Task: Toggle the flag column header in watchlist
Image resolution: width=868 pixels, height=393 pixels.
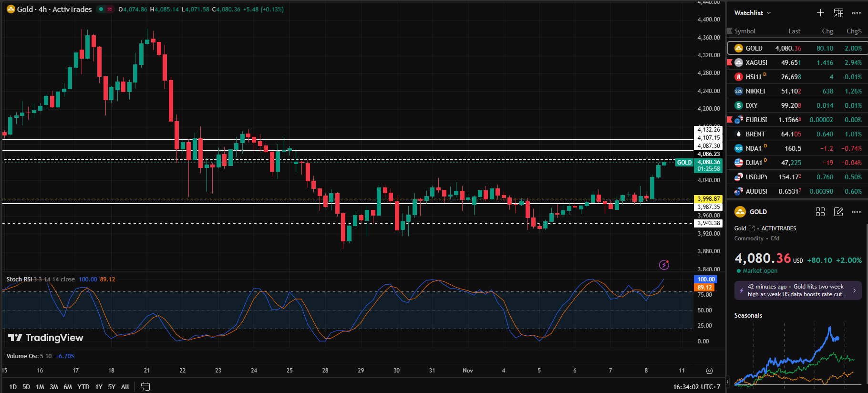Action: point(729,31)
